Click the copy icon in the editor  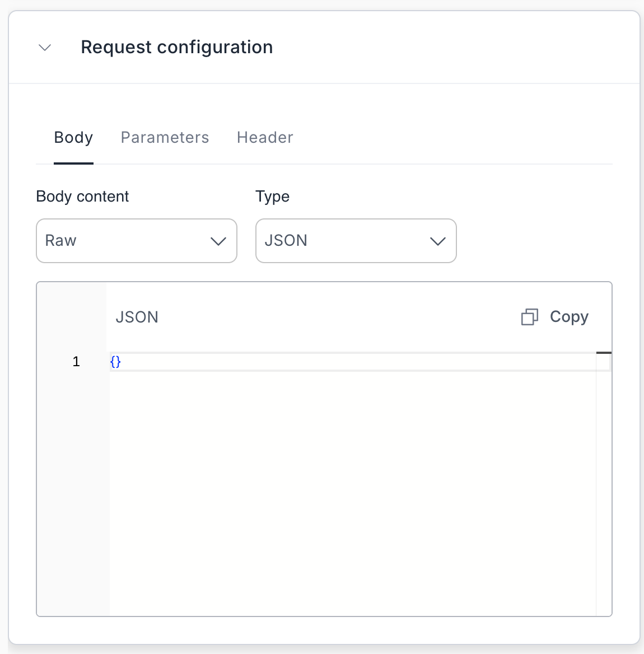click(x=529, y=317)
